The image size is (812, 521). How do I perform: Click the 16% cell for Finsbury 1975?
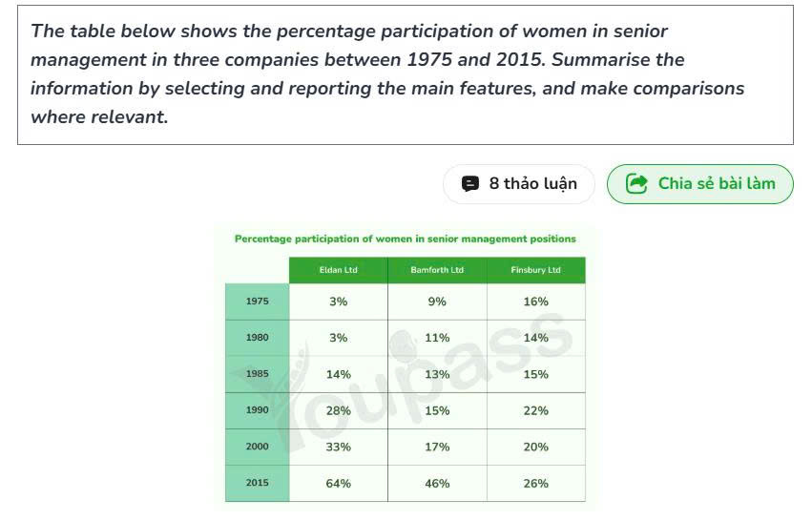536,302
